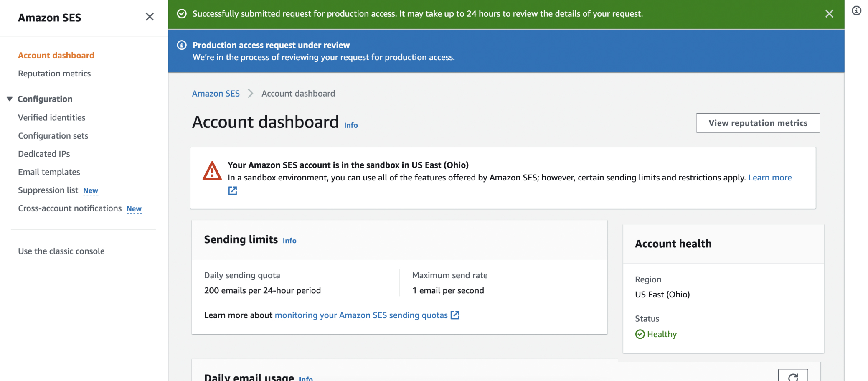This screenshot has height=381, width=868.
Task: Collapse the Configuration section
Action: [x=9, y=99]
